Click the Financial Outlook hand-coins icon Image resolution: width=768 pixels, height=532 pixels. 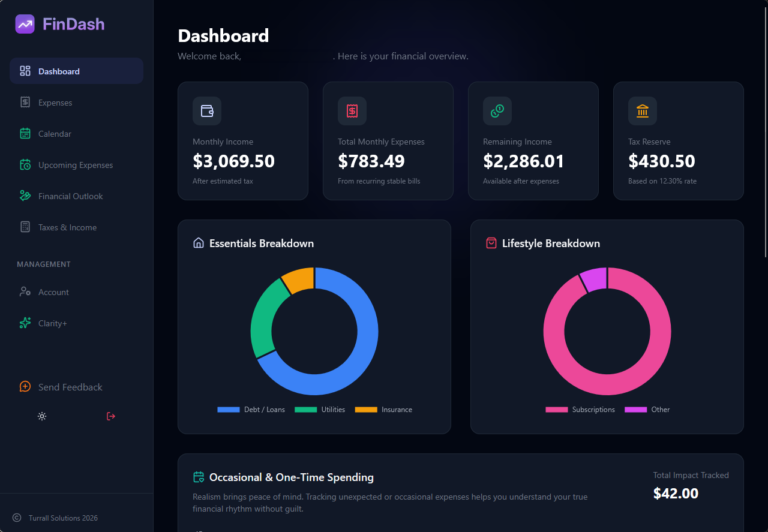point(25,196)
